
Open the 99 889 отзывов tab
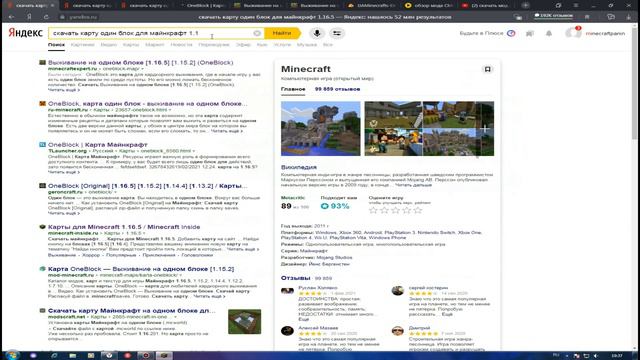click(x=338, y=89)
